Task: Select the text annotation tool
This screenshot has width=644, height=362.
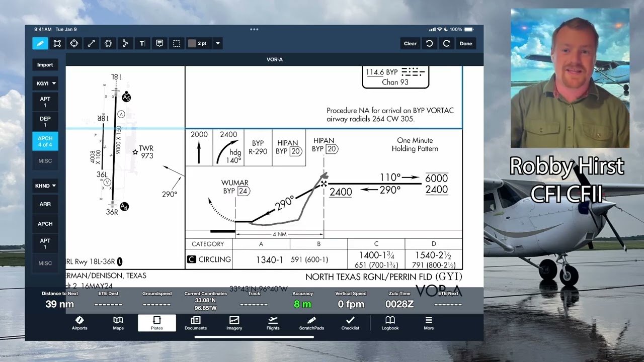Action: pos(142,43)
